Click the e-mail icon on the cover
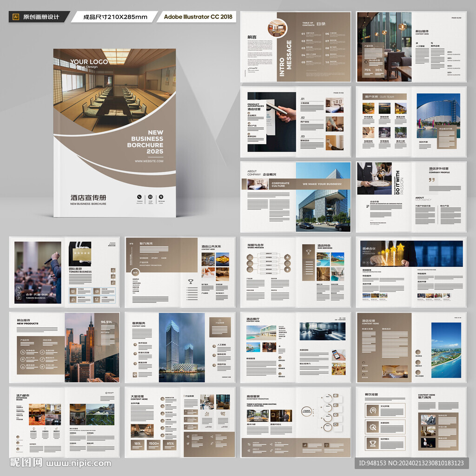 (x=150, y=197)
